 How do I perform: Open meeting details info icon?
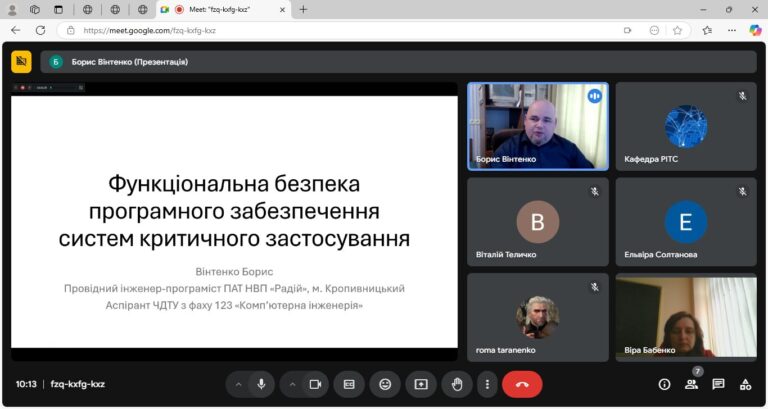pos(664,384)
